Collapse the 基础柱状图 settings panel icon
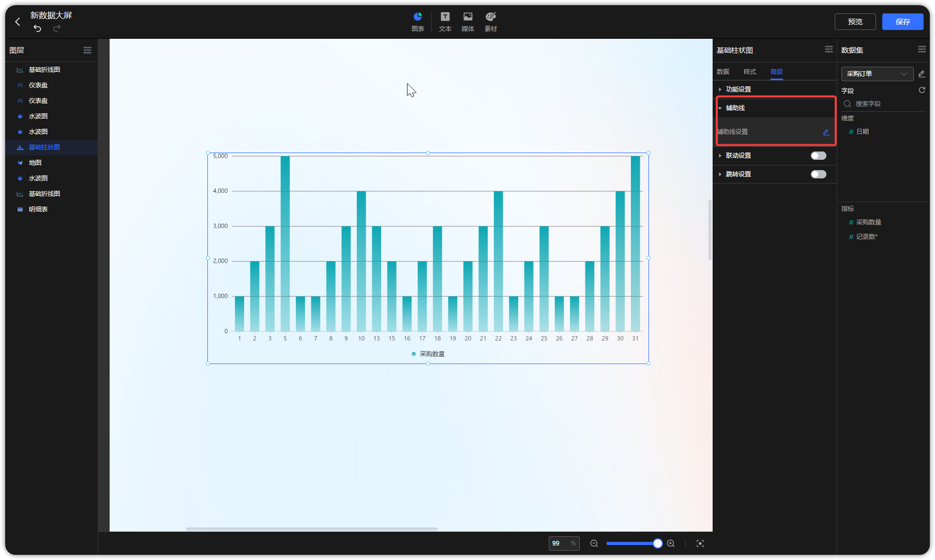Viewport: 935px width, 560px height. (x=829, y=49)
